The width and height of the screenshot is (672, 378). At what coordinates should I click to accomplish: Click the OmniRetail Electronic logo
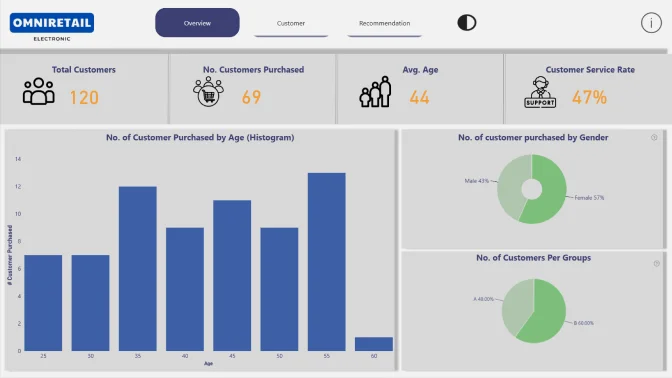click(52, 27)
